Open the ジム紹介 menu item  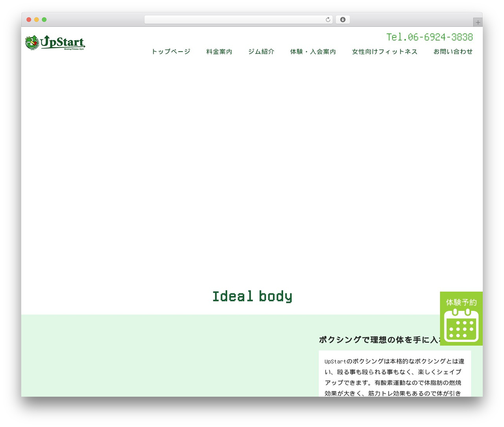click(261, 52)
